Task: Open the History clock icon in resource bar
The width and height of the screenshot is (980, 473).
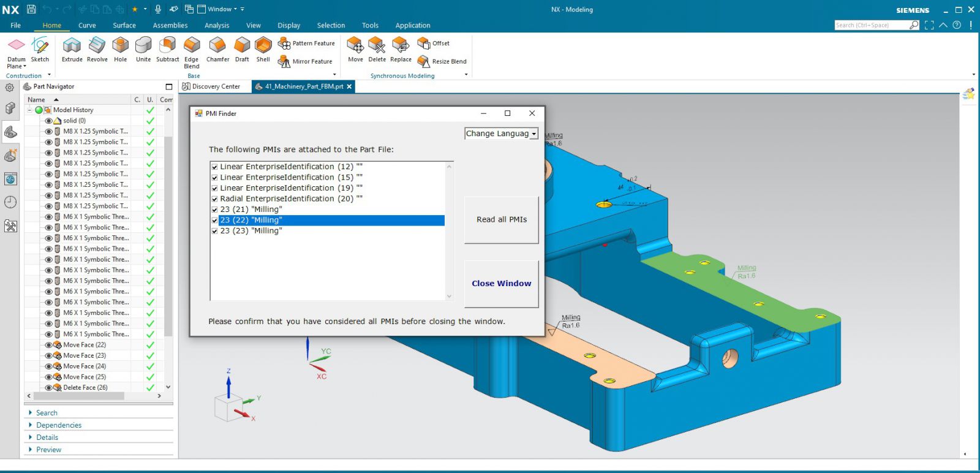Action: coord(10,202)
